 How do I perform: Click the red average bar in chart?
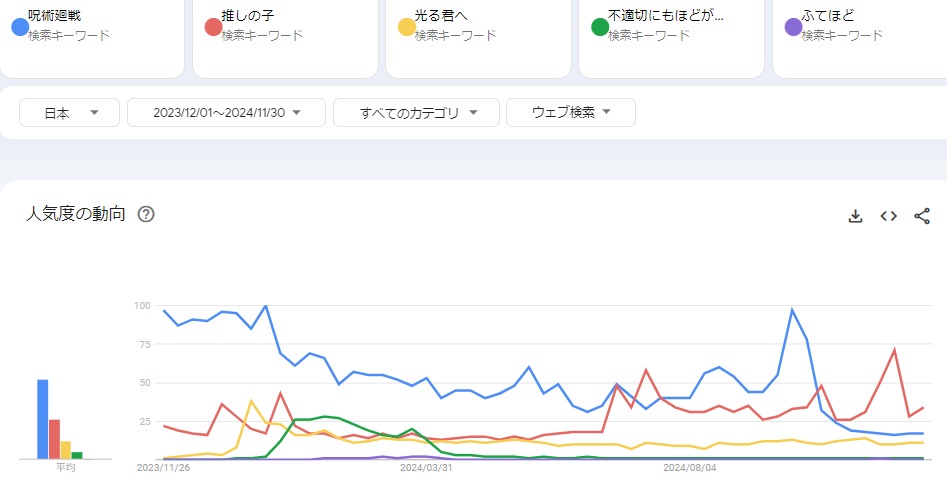coord(55,439)
